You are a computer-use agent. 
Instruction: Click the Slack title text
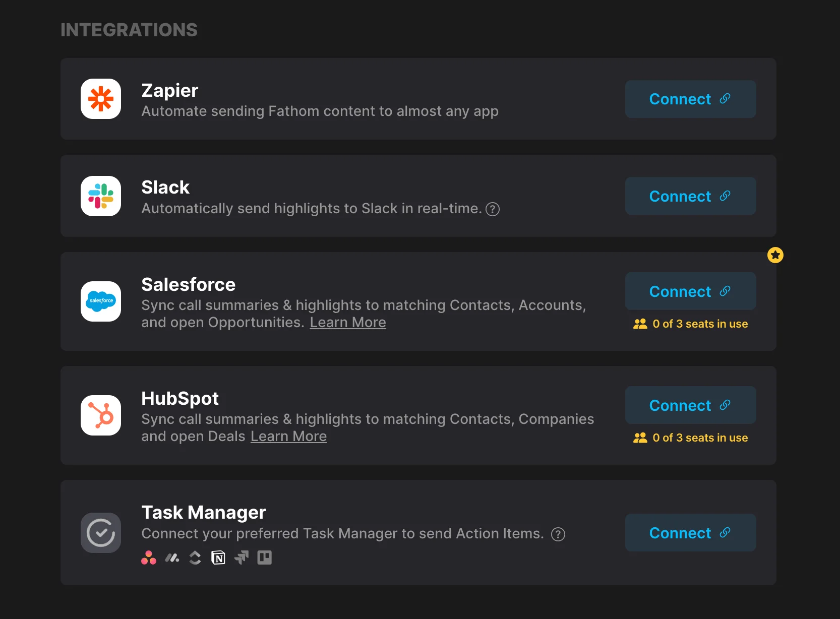click(165, 188)
